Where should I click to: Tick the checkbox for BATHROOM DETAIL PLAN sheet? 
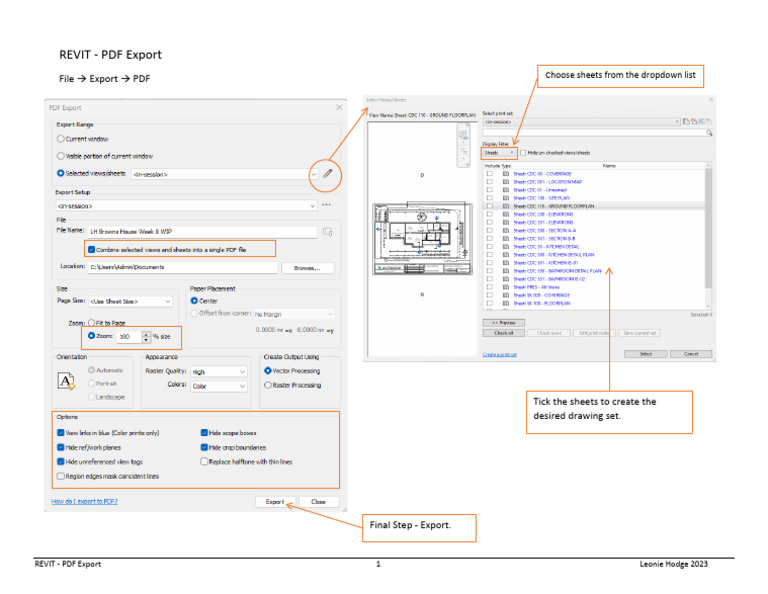(489, 271)
